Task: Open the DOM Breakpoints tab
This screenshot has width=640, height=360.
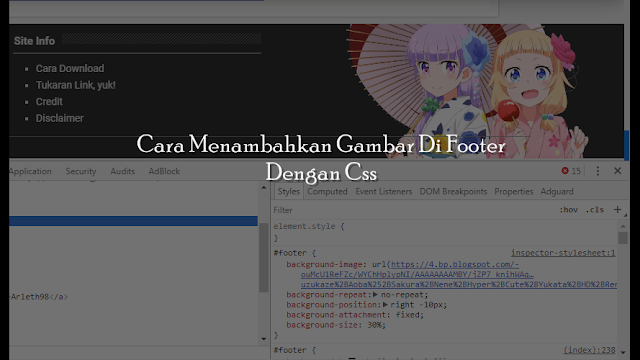Action: (453, 191)
